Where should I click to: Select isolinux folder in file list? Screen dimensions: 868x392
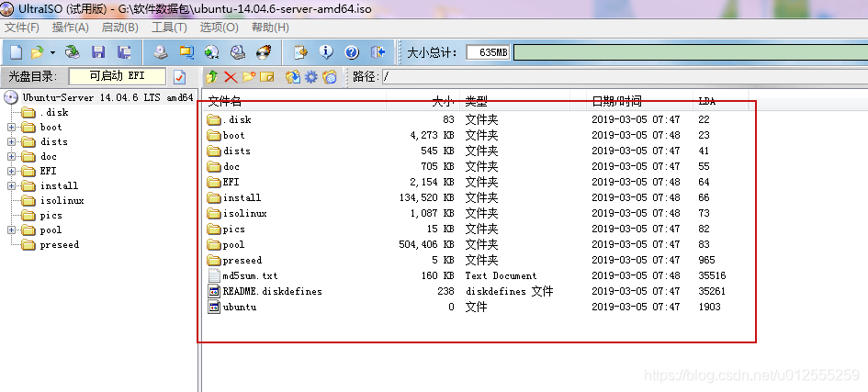coord(245,213)
